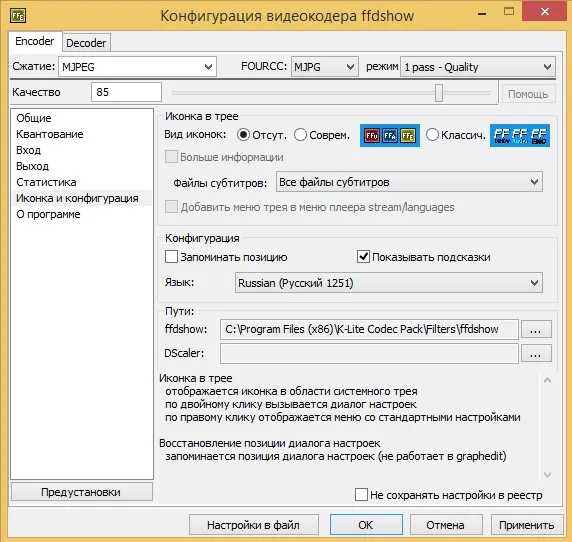Screen dimensions: 572x542
Task: Open the Сжатие MJPEG dropdown
Action: (138, 67)
